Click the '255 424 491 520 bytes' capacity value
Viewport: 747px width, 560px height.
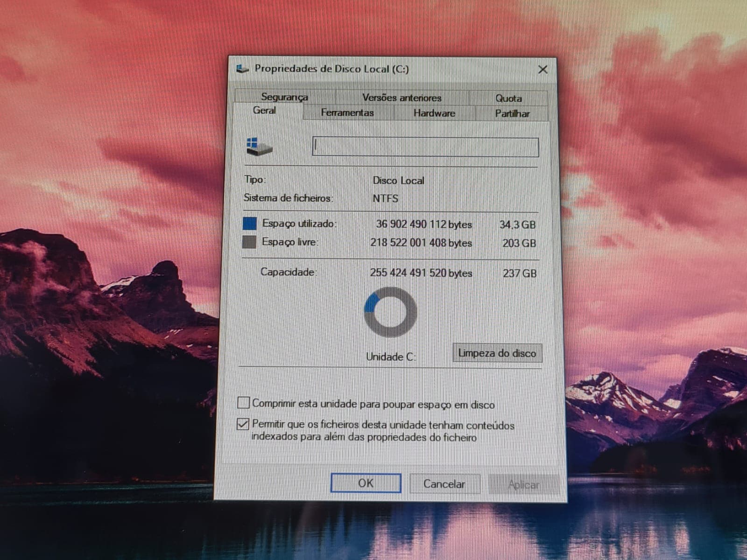tap(421, 273)
